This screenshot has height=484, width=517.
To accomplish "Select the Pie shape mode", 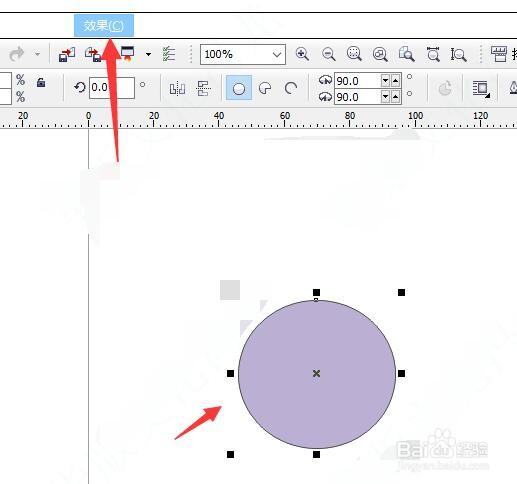I will 265,88.
